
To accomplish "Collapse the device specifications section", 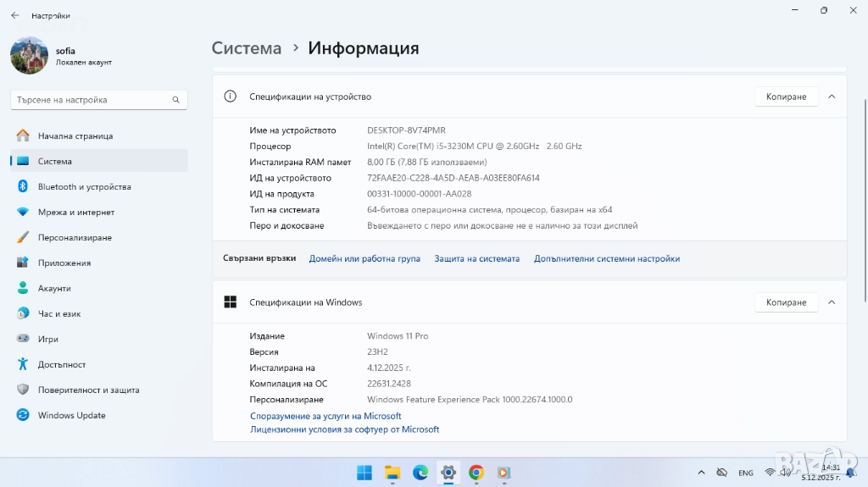I will pos(832,97).
